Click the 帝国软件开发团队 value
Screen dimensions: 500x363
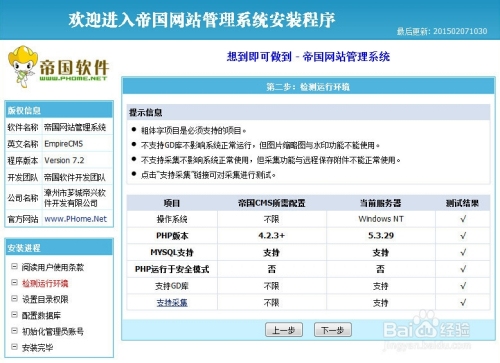[x=75, y=177]
